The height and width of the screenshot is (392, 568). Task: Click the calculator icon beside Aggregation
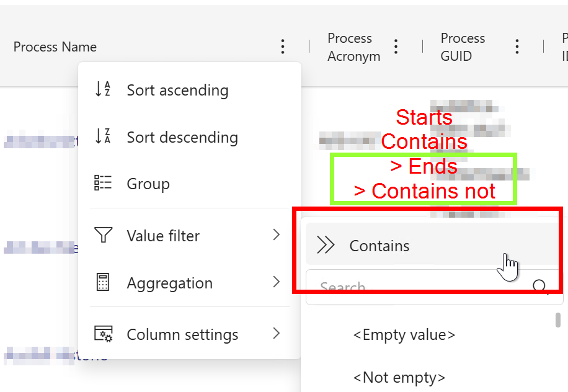coord(103,283)
